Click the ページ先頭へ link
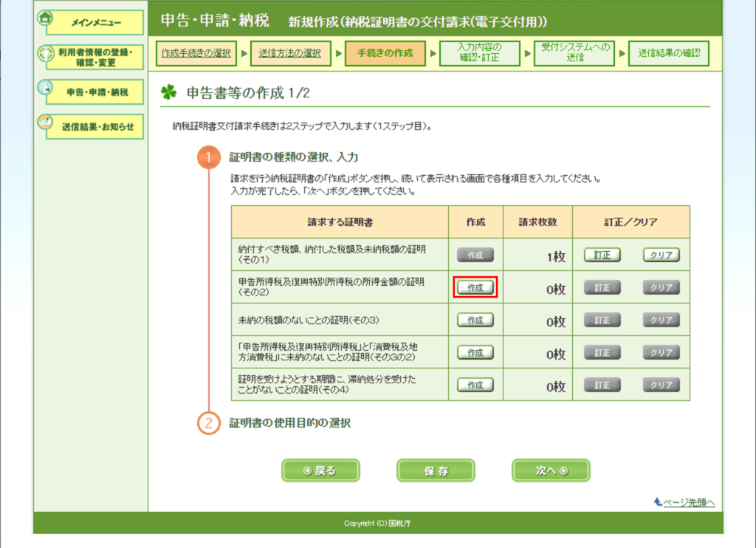This screenshot has width=756, height=548. pos(684,502)
